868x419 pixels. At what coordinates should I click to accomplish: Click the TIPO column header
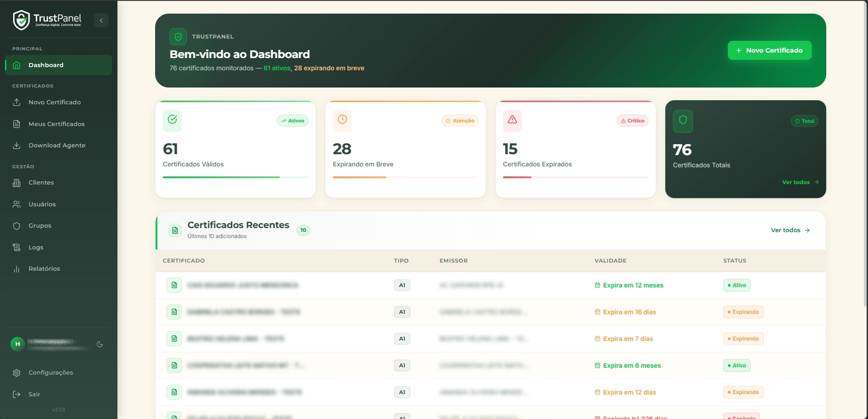pos(401,261)
